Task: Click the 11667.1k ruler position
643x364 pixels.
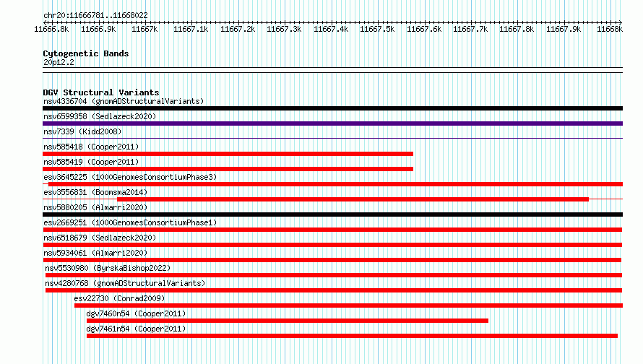Action: 191,29
